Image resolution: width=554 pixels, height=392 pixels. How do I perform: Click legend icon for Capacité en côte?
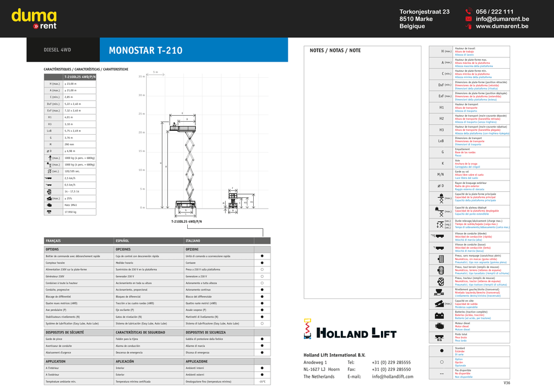pos(439,304)
